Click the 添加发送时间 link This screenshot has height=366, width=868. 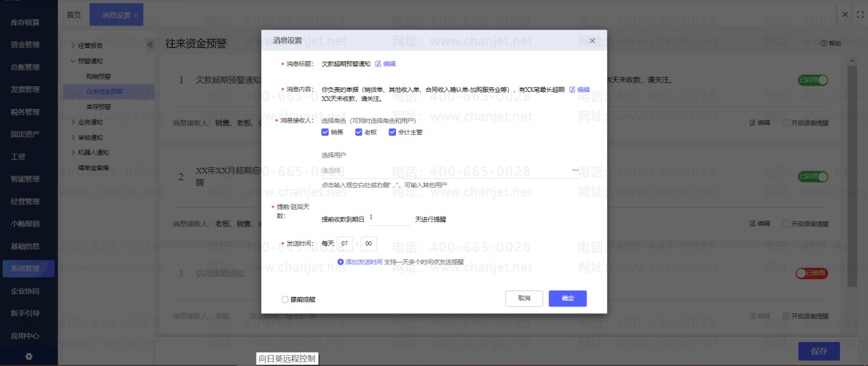[364, 262]
